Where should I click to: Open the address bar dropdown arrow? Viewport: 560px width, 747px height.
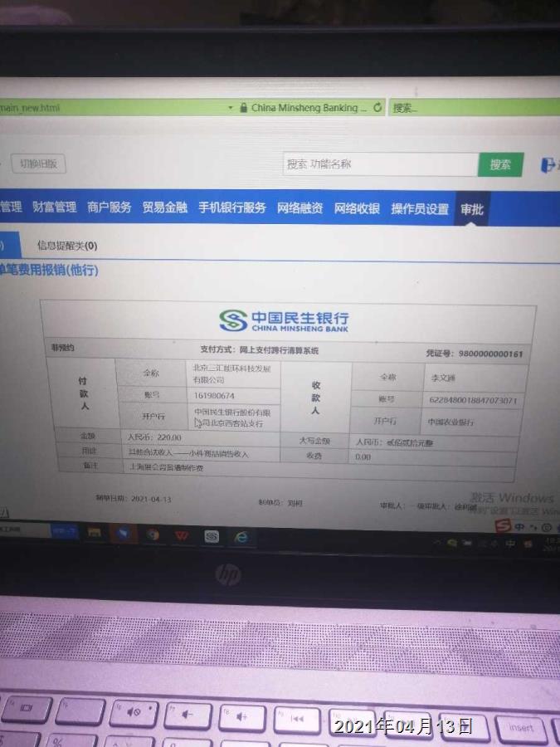(231, 108)
